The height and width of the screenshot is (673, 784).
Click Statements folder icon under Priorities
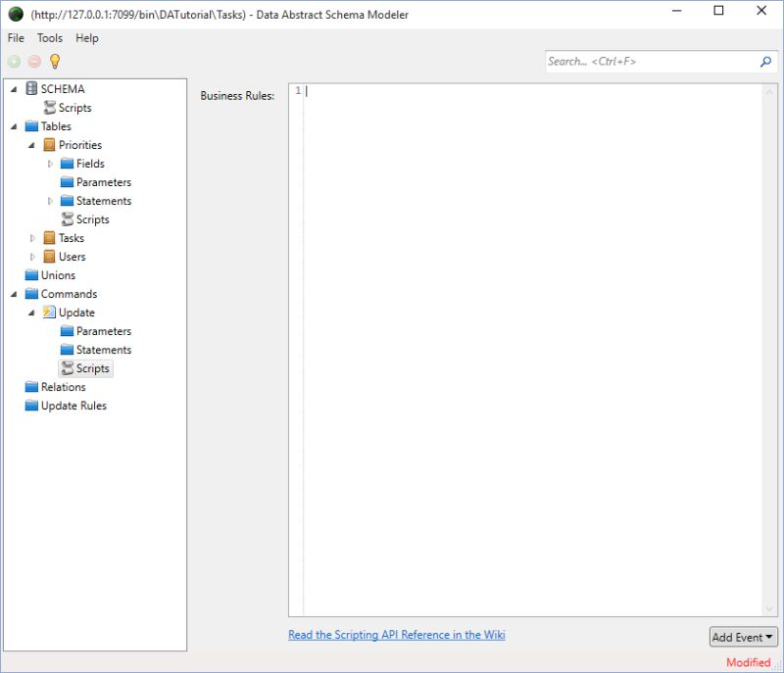67,201
